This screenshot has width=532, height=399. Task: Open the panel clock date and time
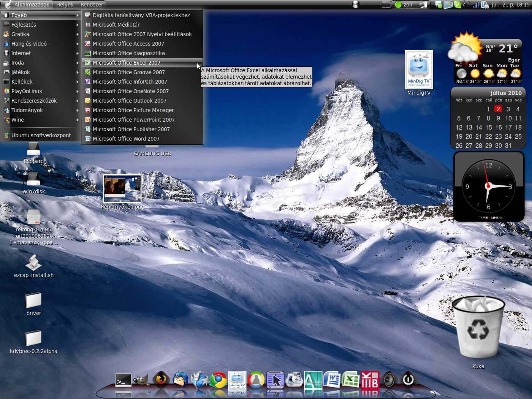pyautogui.click(x=510, y=5)
